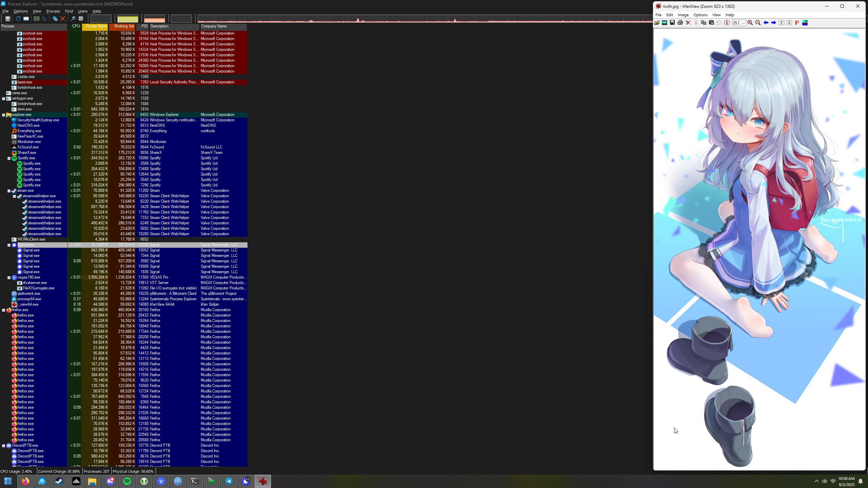The width and height of the screenshot is (868, 488).
Task: Collapse the steam.exe tree node
Action: [x=9, y=191]
